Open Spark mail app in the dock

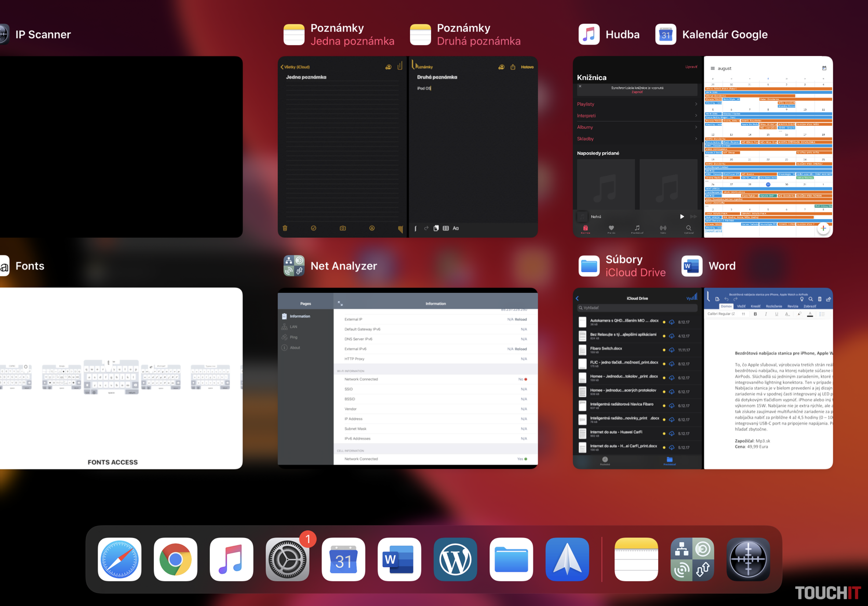[567, 560]
